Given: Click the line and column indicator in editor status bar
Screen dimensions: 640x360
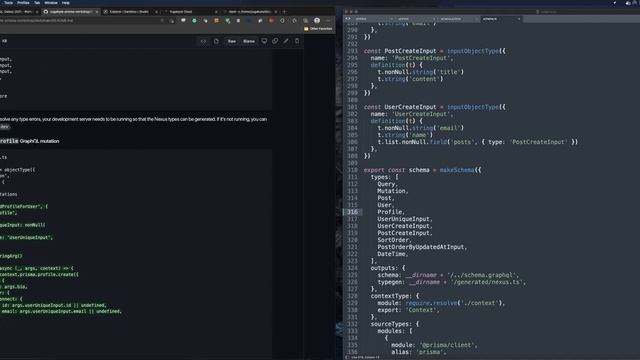Looking at the screenshot, I should (x=365, y=357).
